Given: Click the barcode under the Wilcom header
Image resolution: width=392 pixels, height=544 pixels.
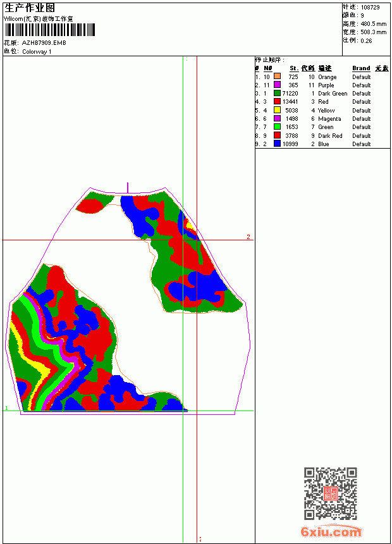Looking at the screenshot, I should (49, 30).
